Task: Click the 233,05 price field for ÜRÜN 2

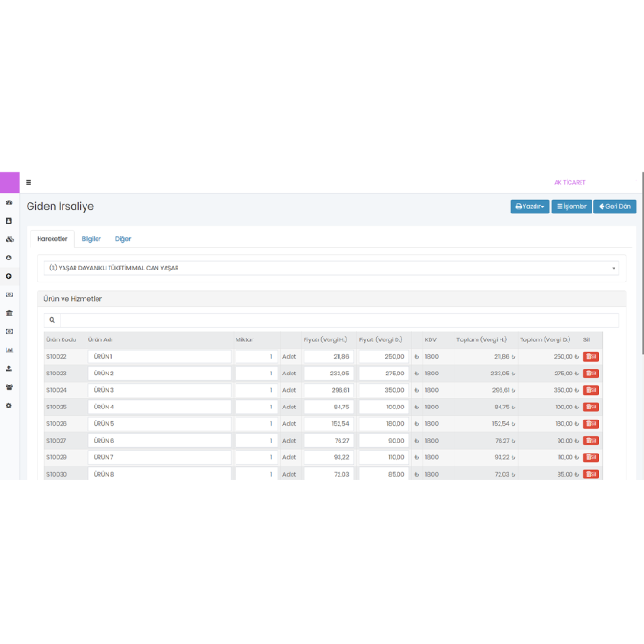Action: point(328,374)
